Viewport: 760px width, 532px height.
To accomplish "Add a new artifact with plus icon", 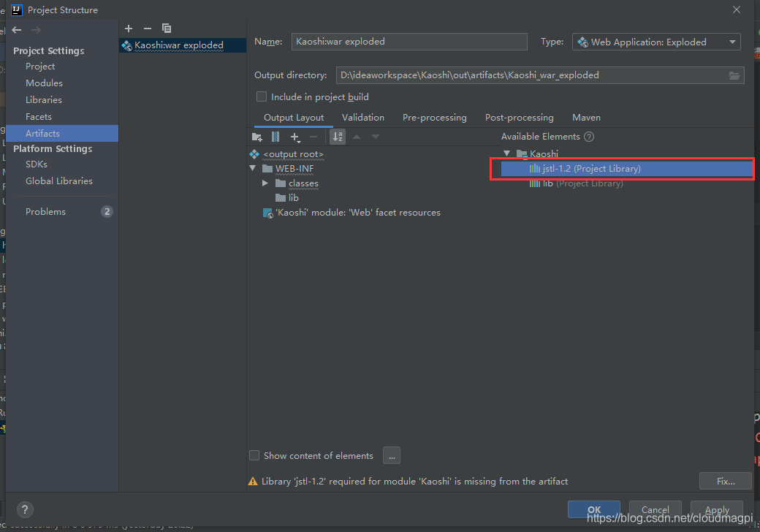I will tap(129, 28).
